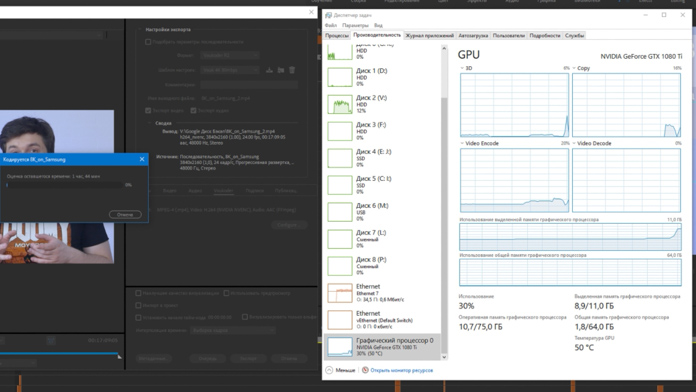Image resolution: width=696 pixels, height=392 pixels.
Task: Select Диск 6 (M:) USB item
Action: [384, 212]
